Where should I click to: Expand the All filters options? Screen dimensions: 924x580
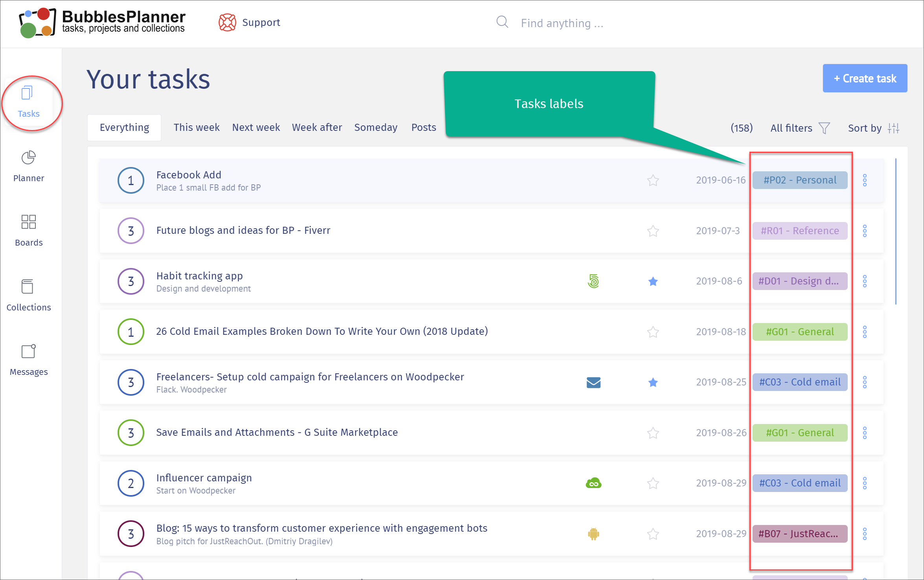[x=800, y=128]
